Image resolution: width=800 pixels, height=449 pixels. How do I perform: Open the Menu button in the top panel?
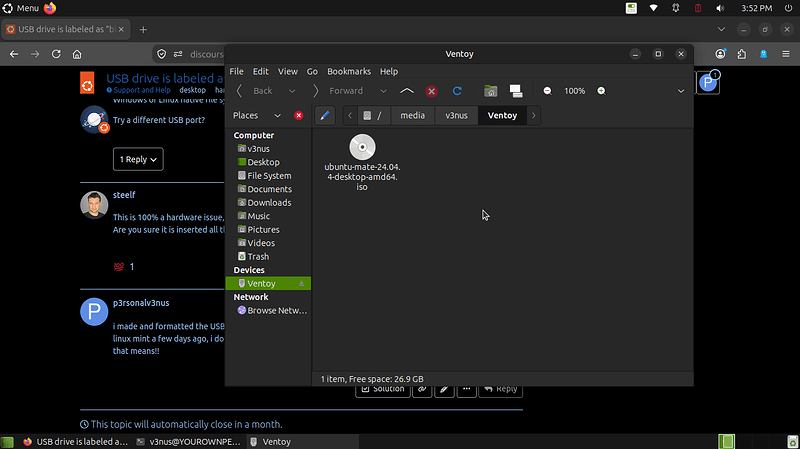click(x=21, y=8)
